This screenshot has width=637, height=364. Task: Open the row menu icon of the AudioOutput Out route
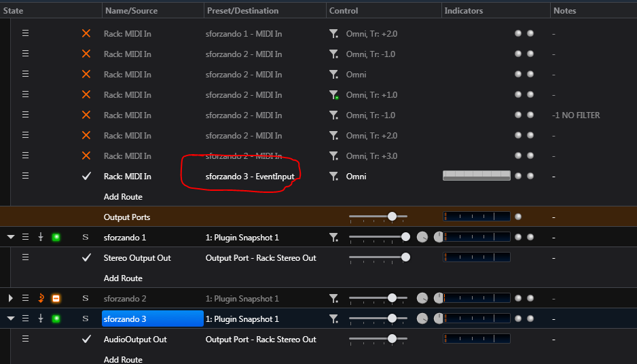click(25, 339)
